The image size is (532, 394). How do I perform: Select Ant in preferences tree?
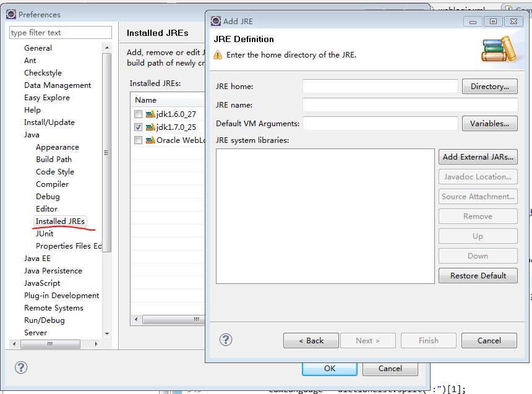coord(30,61)
